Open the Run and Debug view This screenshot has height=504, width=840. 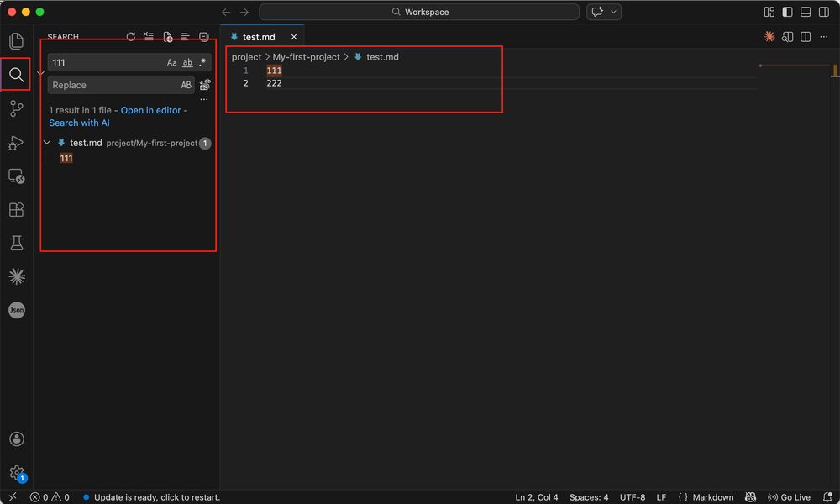pos(16,143)
